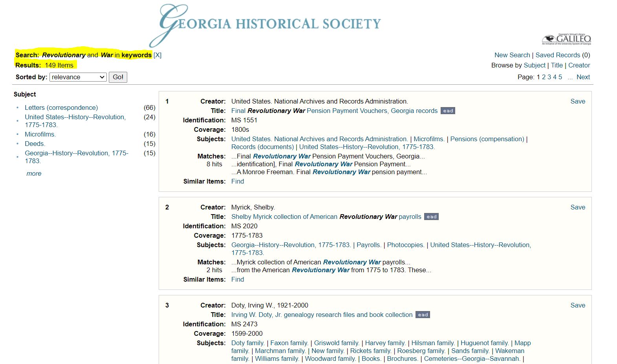The image size is (617, 364).
Task: Open Griswold family. subject
Action: tap(337, 343)
